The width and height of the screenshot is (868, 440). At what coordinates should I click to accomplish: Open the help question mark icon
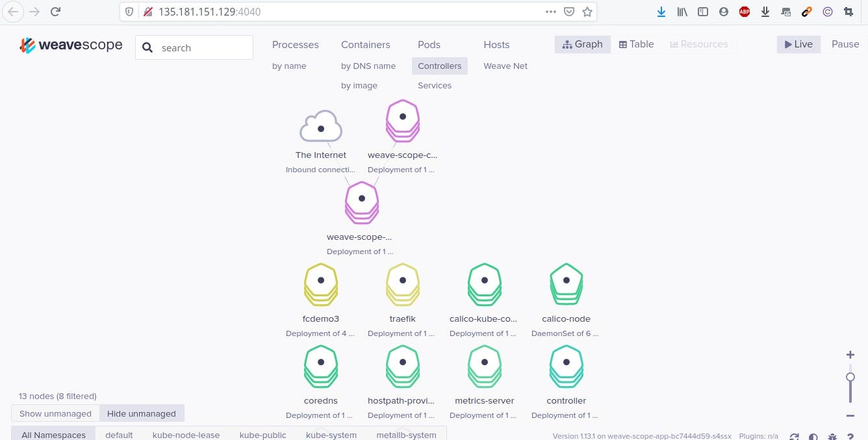click(x=850, y=437)
